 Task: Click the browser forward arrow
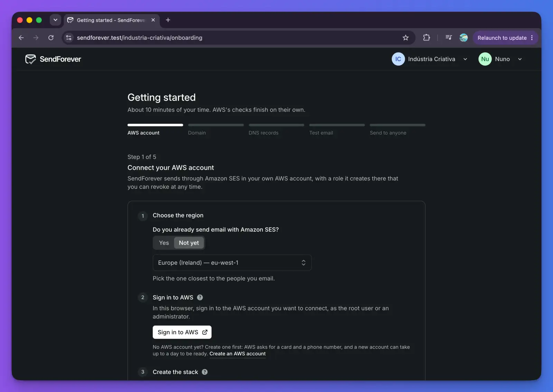tap(36, 38)
